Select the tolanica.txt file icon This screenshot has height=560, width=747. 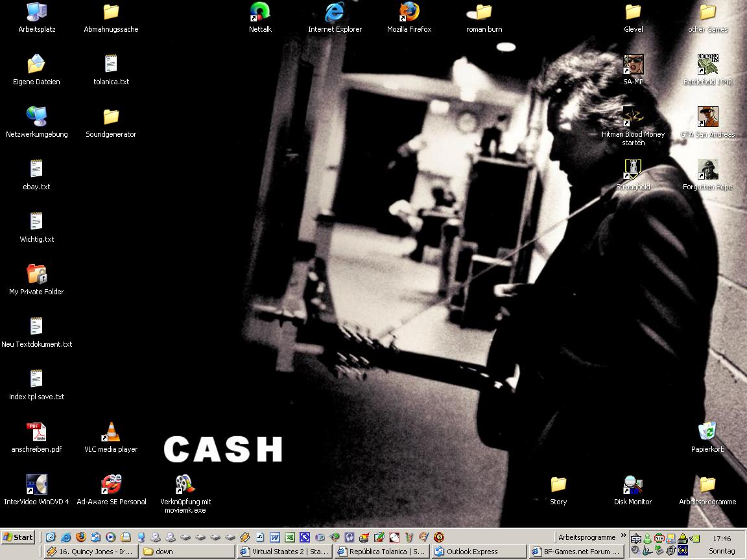(x=111, y=70)
